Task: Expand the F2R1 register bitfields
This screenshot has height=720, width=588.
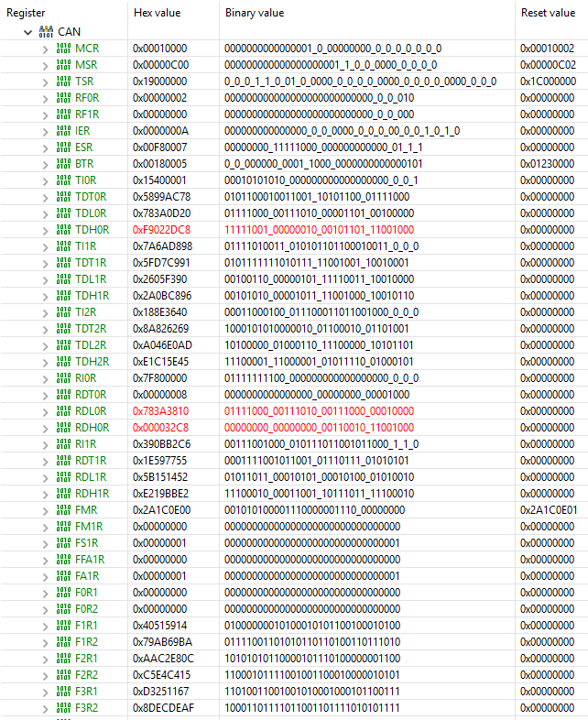Action: tap(45, 659)
